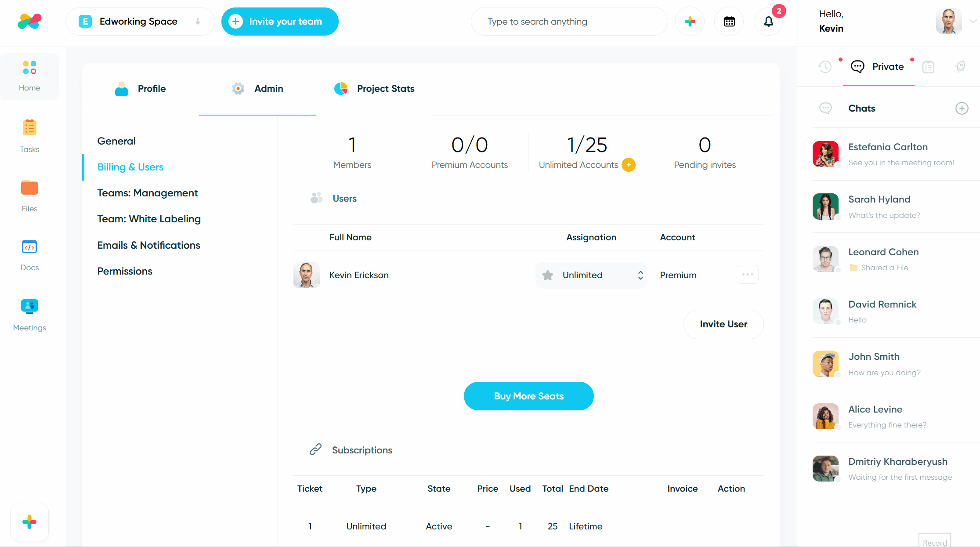
Task: Open chat with Sarah Hyland
Action: 896,206
